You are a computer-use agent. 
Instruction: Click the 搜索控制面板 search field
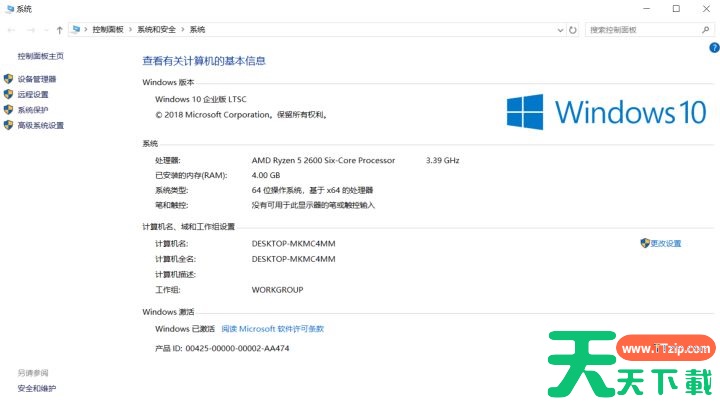point(640,30)
